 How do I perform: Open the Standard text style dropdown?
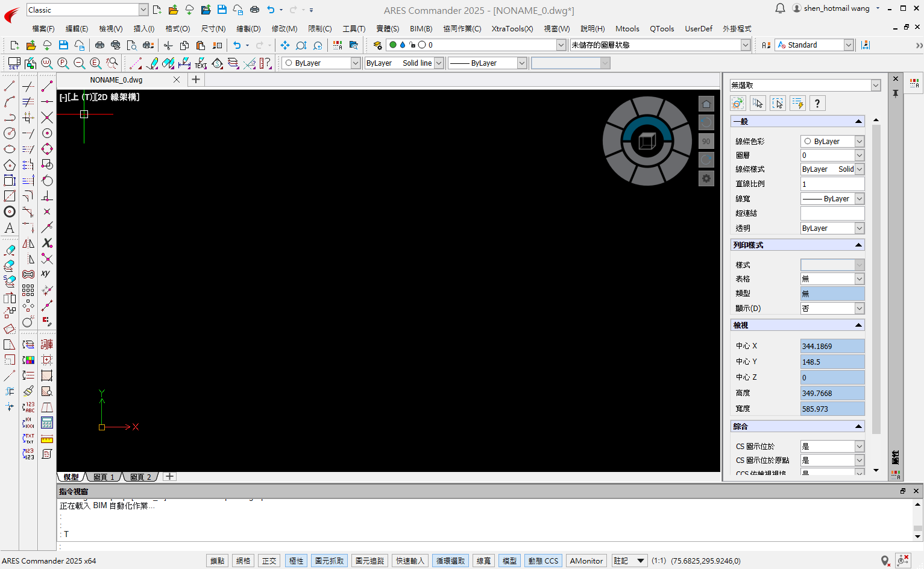point(814,45)
